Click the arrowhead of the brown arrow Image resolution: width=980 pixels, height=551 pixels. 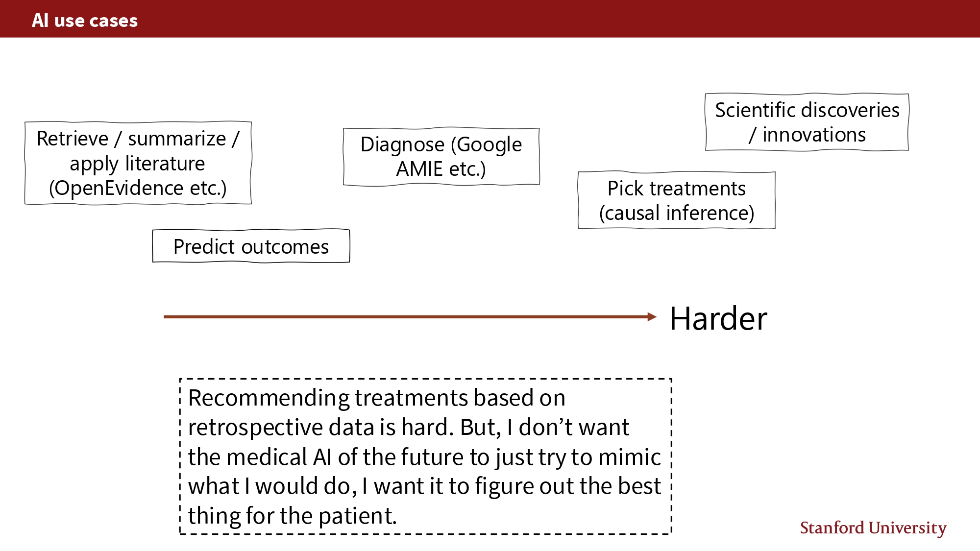pyautogui.click(x=652, y=317)
